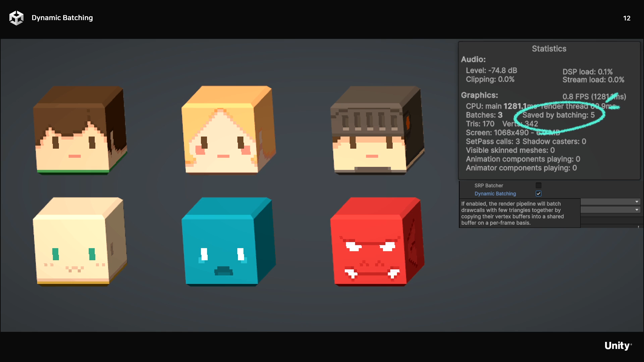Click the Statistics panel title
The height and width of the screenshot is (362, 644).
(x=549, y=49)
